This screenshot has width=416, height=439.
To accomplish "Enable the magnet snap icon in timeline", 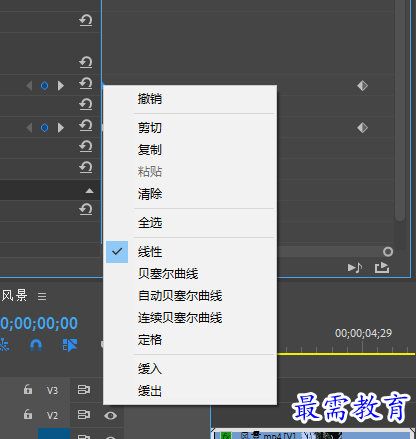I will click(36, 345).
